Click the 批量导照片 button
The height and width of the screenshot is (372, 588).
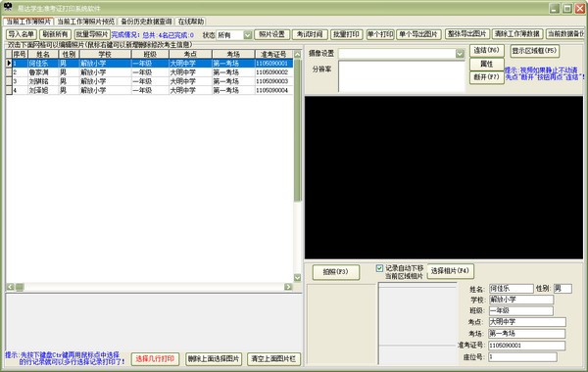[x=92, y=34]
